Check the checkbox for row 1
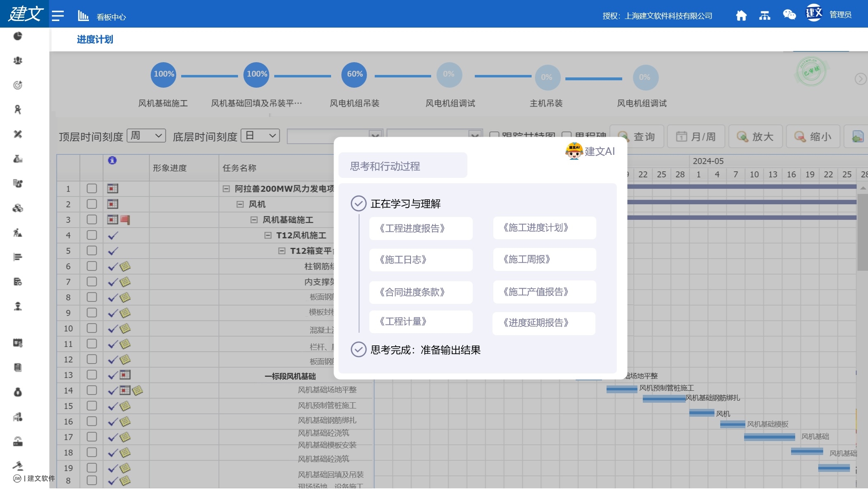868x490 pixels. [92, 189]
